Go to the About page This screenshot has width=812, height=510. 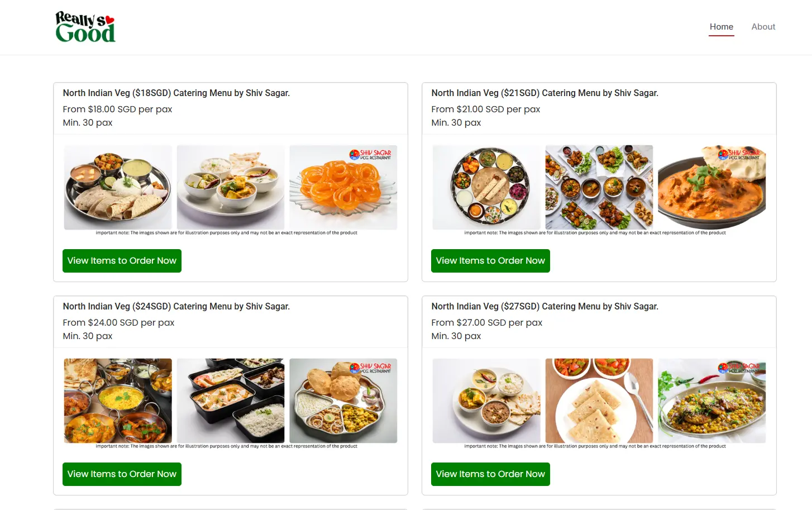tap(763, 27)
